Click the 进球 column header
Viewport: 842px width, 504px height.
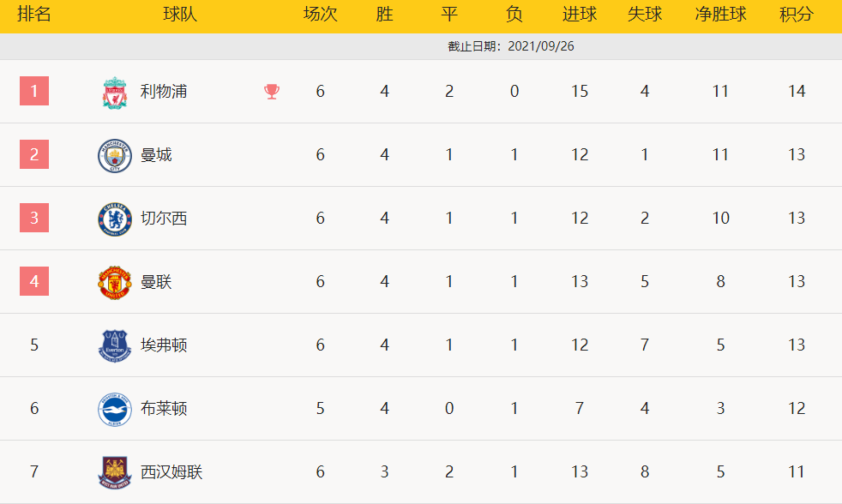[x=580, y=15]
